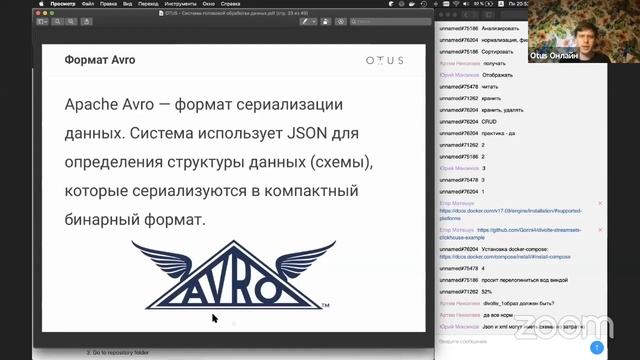640x360 pixels.
Task: Click the chat message input field
Action: pos(512,342)
